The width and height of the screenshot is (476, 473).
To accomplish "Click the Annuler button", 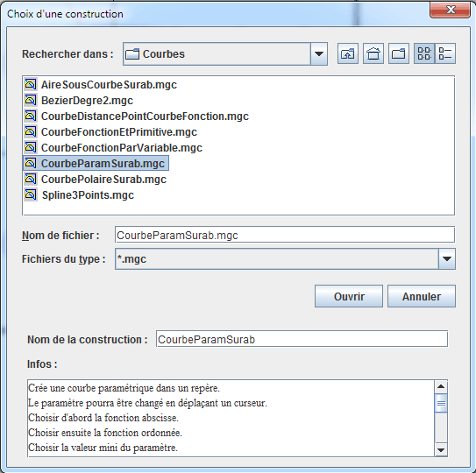I will (x=422, y=296).
